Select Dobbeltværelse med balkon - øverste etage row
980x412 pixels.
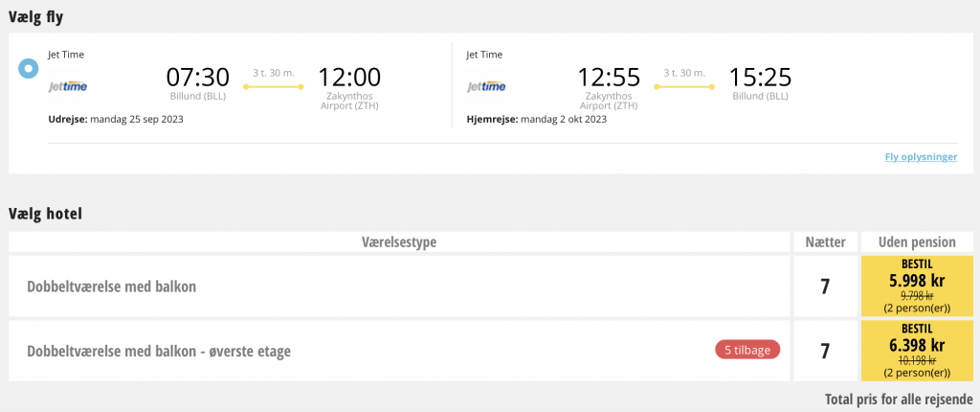pos(399,351)
